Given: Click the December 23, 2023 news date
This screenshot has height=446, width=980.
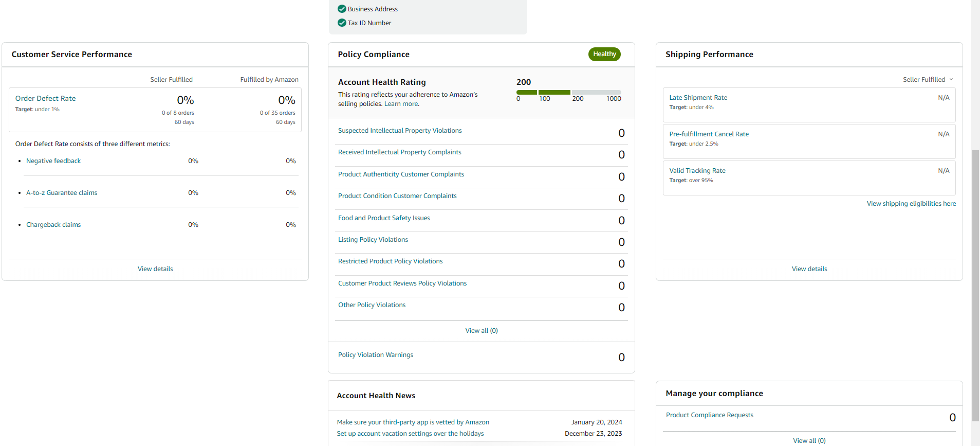Looking at the screenshot, I should 593,434.
